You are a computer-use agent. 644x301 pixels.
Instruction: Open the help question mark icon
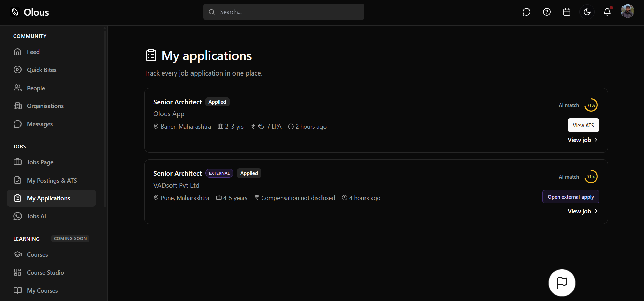(547, 12)
